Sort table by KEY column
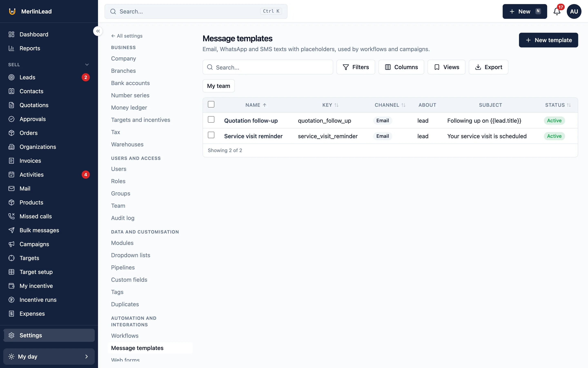The height and width of the screenshot is (368, 588). coord(330,105)
